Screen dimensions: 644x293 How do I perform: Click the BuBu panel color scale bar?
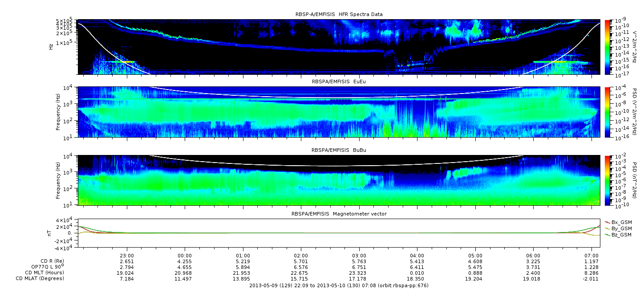click(x=607, y=180)
